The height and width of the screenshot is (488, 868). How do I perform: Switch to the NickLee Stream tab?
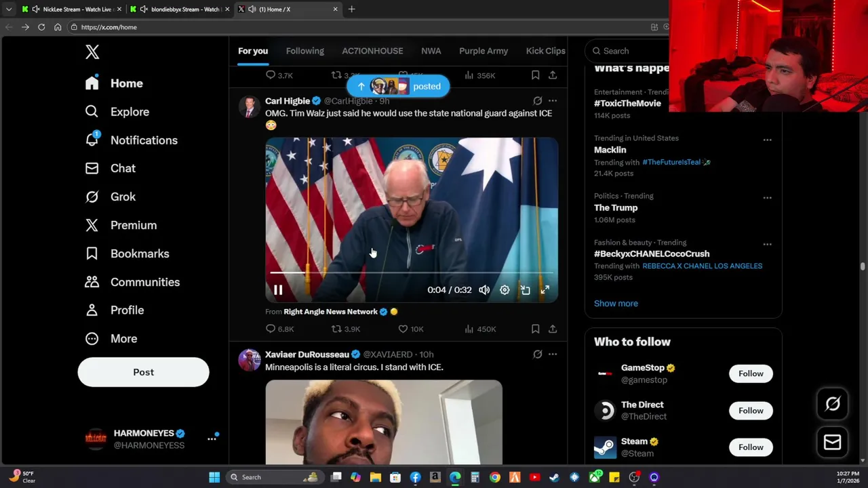[x=71, y=9]
